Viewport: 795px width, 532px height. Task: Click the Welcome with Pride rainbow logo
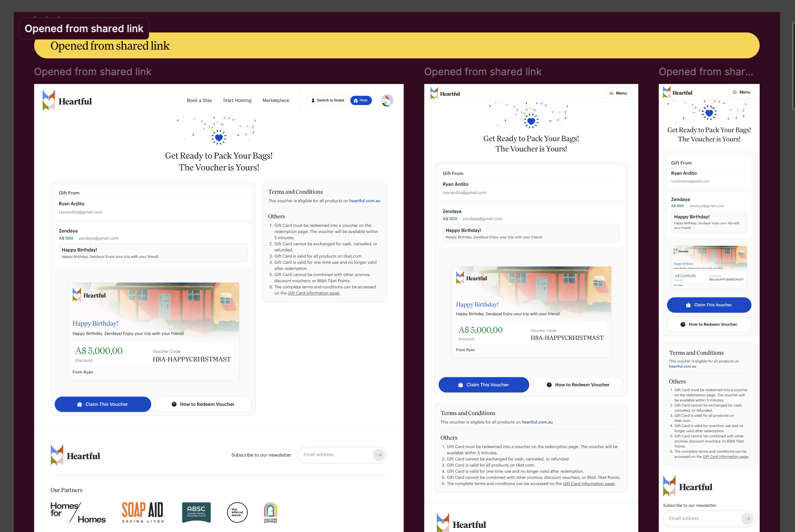pyautogui.click(x=270, y=512)
